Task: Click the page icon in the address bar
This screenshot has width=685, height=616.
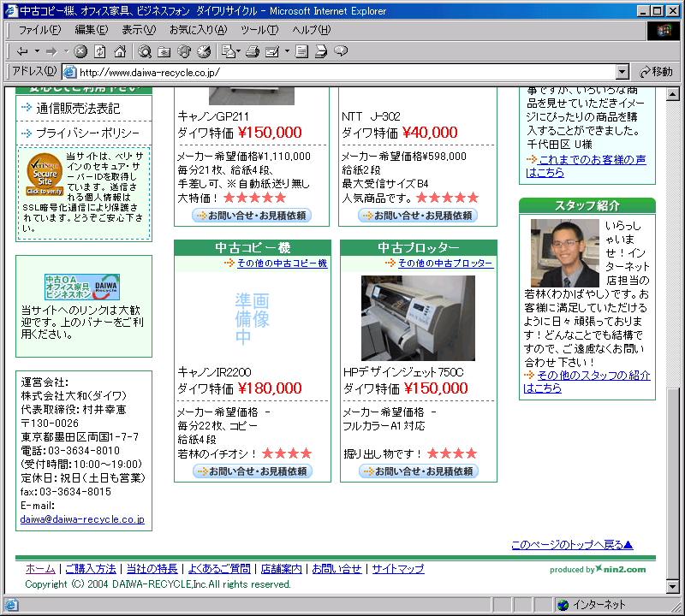Action: point(70,72)
